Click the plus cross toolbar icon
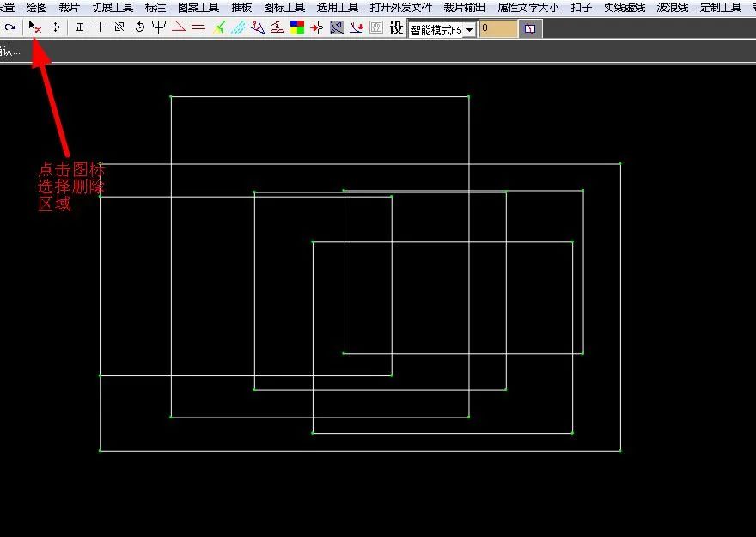Image resolution: width=756 pixels, height=537 pixels. coord(100,27)
